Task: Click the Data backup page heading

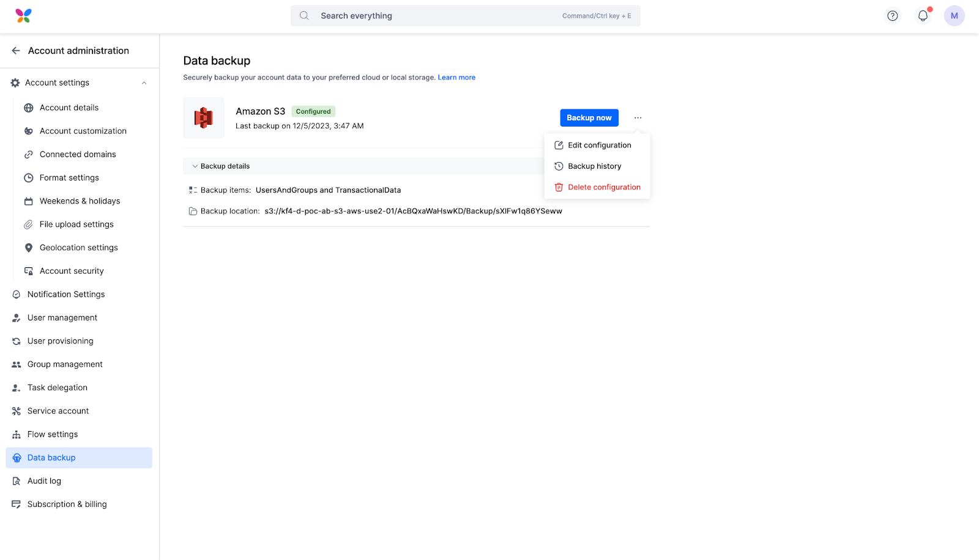Action: coord(217,61)
